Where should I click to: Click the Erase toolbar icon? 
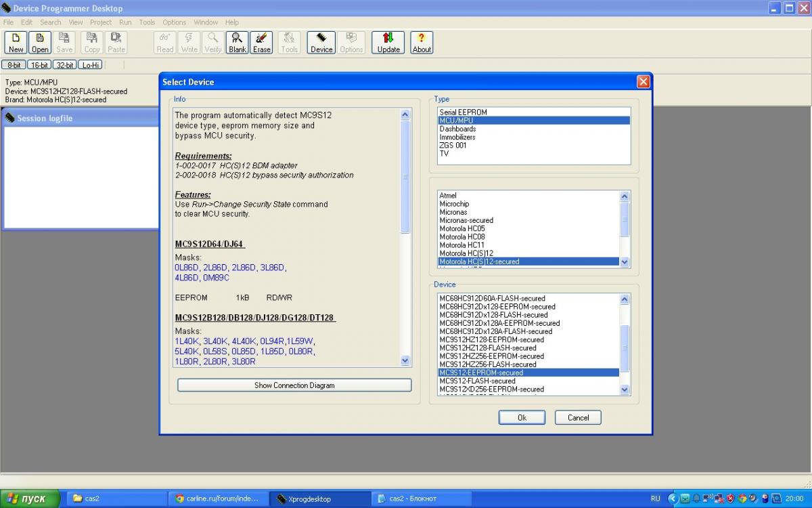click(x=262, y=42)
